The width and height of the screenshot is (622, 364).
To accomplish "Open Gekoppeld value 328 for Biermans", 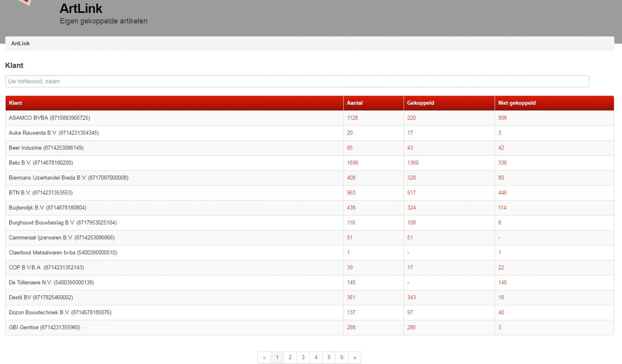I will point(411,178).
